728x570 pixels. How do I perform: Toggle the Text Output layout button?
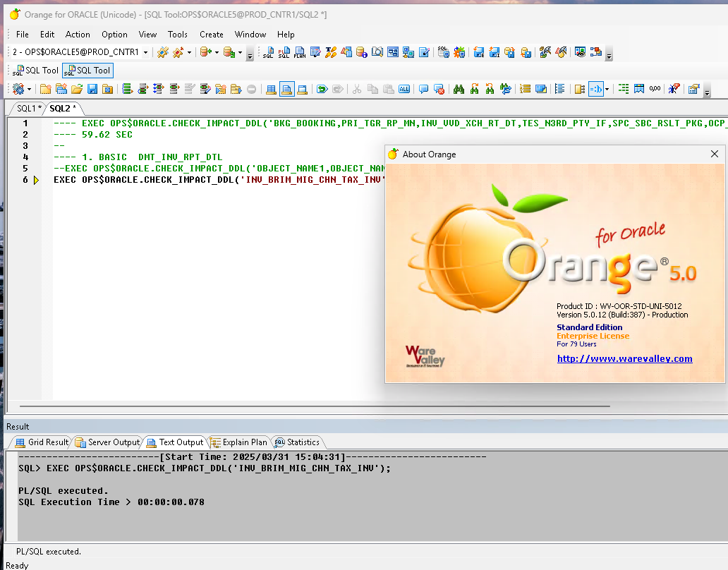286,89
